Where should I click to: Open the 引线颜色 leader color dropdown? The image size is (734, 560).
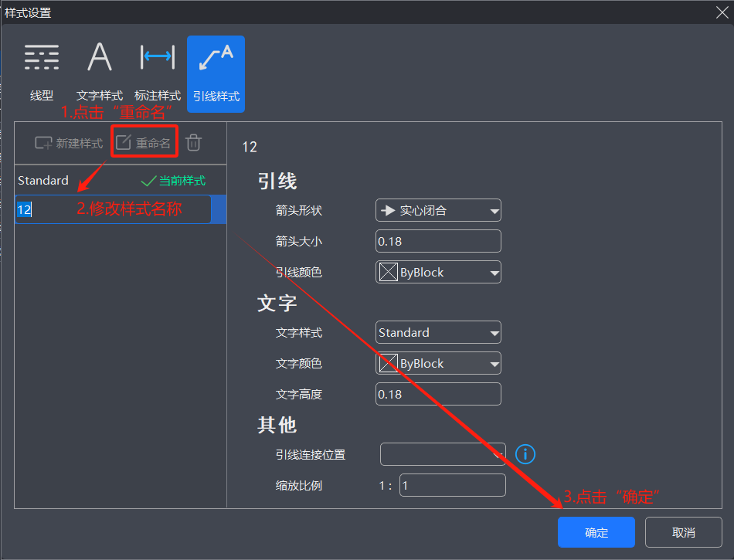pyautogui.click(x=438, y=272)
